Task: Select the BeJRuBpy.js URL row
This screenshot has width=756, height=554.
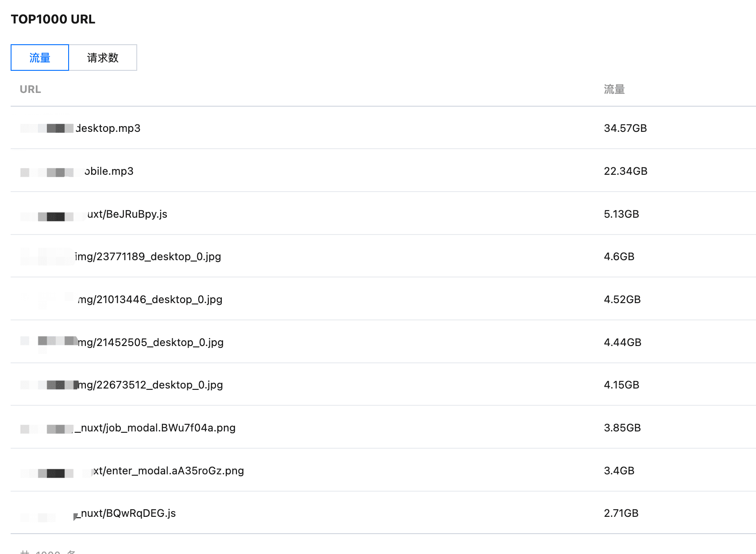Action: [127, 214]
